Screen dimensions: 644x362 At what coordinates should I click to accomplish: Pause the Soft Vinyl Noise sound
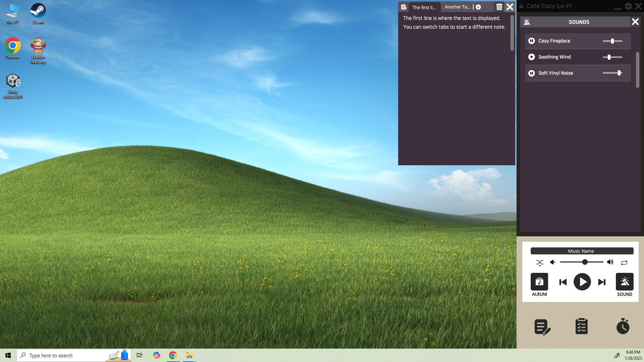click(x=531, y=73)
